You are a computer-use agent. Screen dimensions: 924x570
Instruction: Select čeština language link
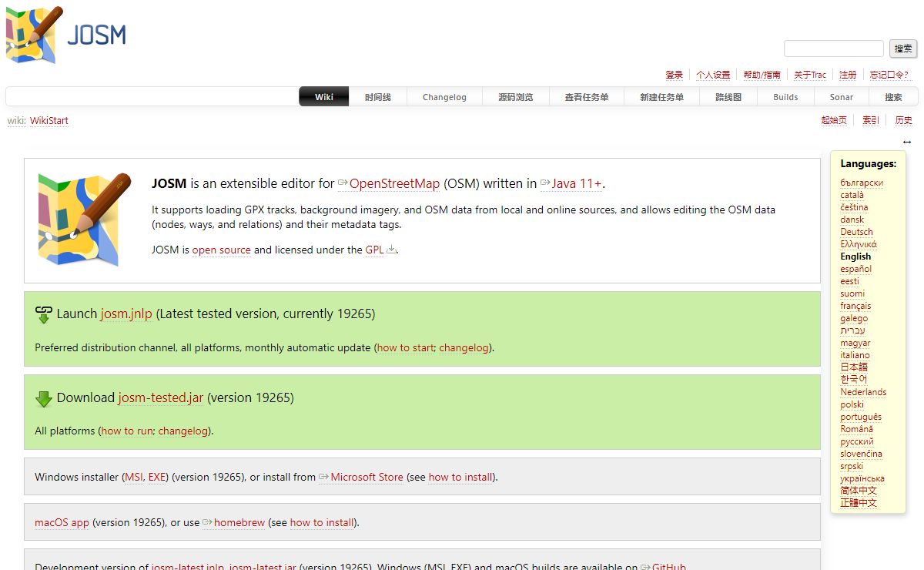854,207
